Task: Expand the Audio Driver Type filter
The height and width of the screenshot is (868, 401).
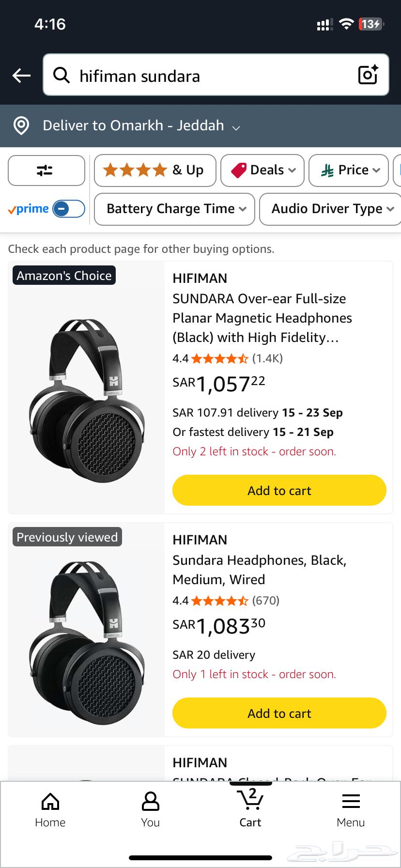Action: [330, 209]
